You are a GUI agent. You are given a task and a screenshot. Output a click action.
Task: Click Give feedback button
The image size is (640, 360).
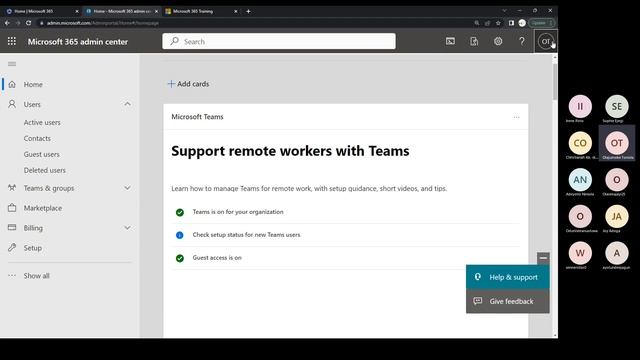[x=508, y=301]
